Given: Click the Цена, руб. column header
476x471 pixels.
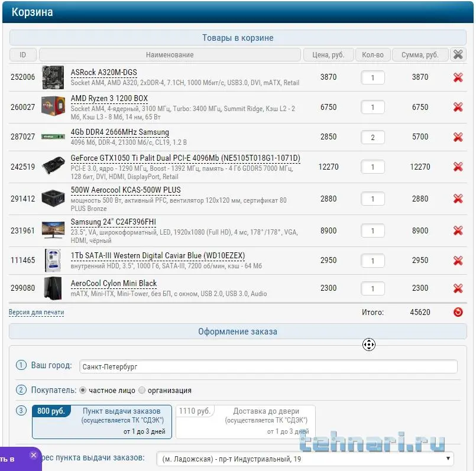Looking at the screenshot, I should click(328, 54).
